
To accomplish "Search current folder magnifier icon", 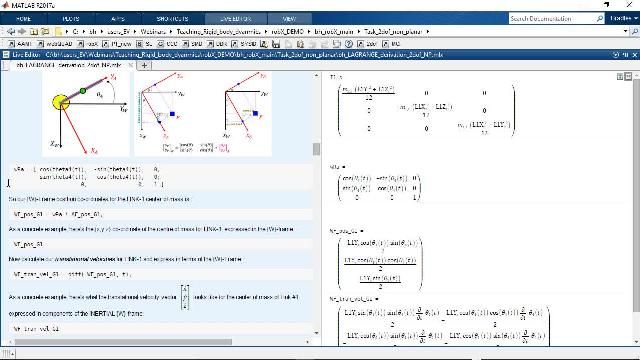I will [635, 31].
